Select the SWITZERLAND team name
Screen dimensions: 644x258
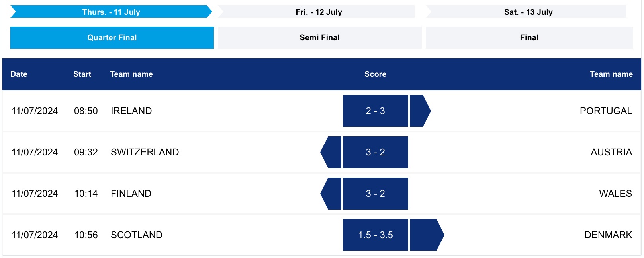point(145,152)
